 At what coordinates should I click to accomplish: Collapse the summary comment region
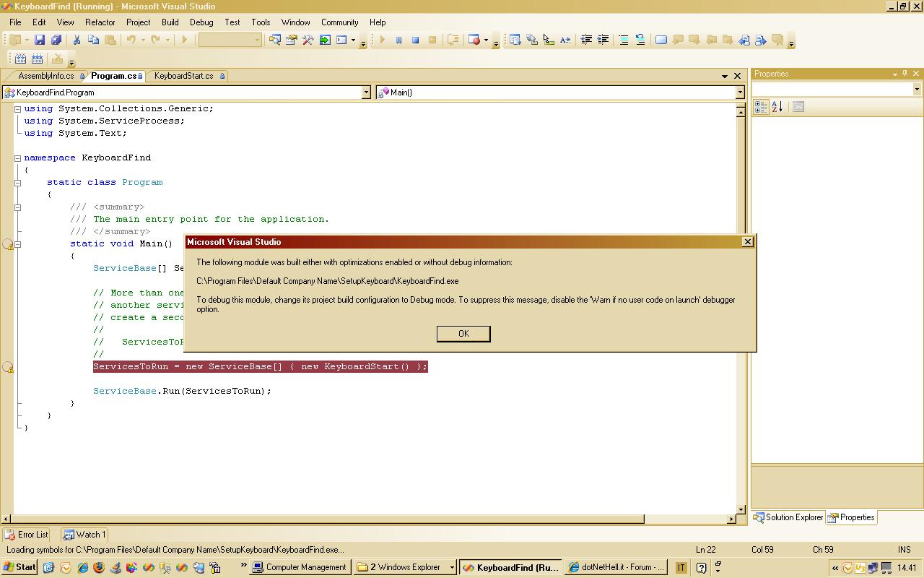click(x=17, y=207)
